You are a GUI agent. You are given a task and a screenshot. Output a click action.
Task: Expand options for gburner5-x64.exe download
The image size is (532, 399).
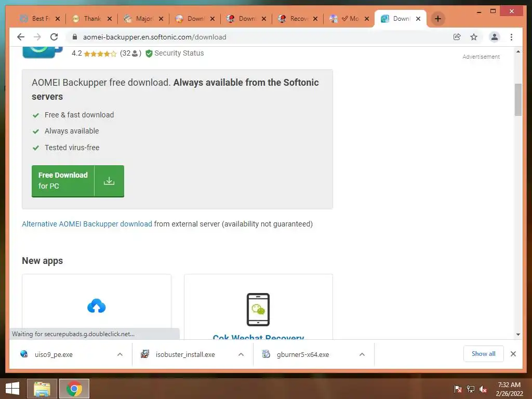click(x=362, y=354)
